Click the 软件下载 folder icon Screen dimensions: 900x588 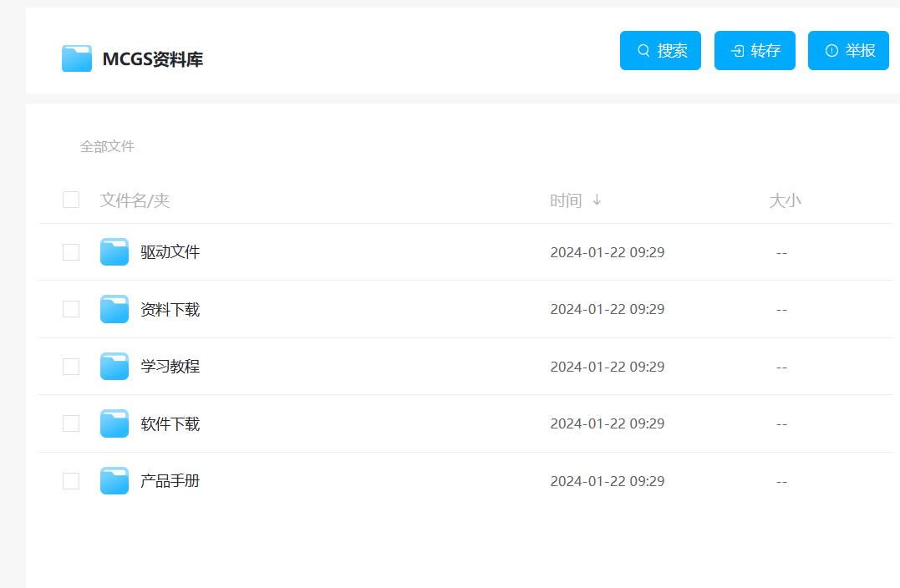(114, 423)
